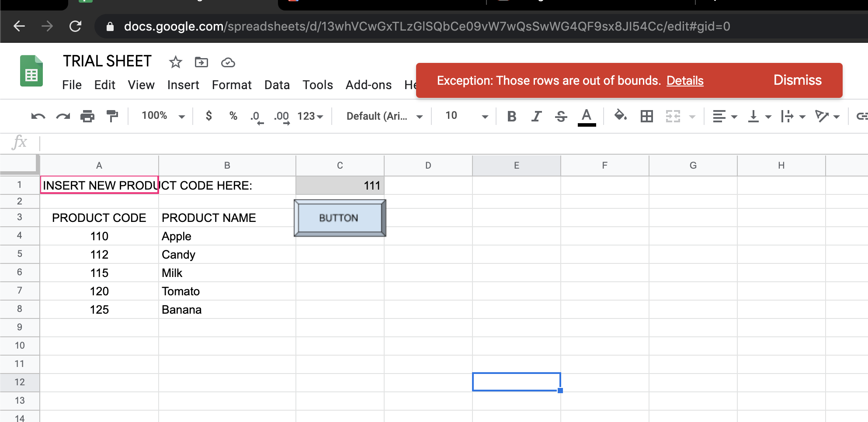Apply borders to selection
Viewport: 868px width, 422px height.
(x=646, y=116)
